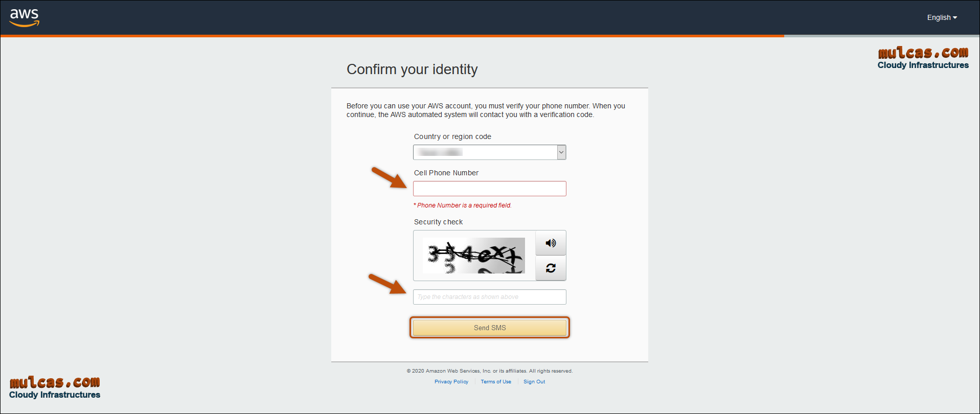Screen dimensions: 980x414
Task: Click the orange progress bar under the header
Action: click(x=392, y=36)
